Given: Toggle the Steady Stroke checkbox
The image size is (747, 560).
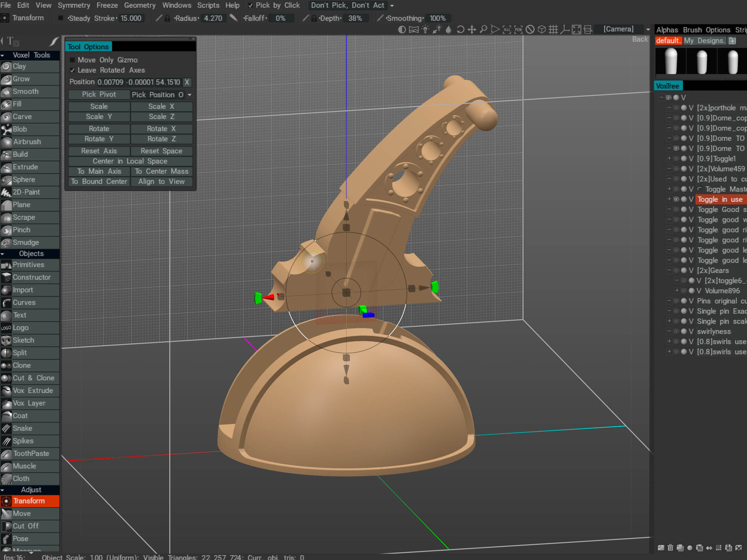Looking at the screenshot, I should point(61,18).
